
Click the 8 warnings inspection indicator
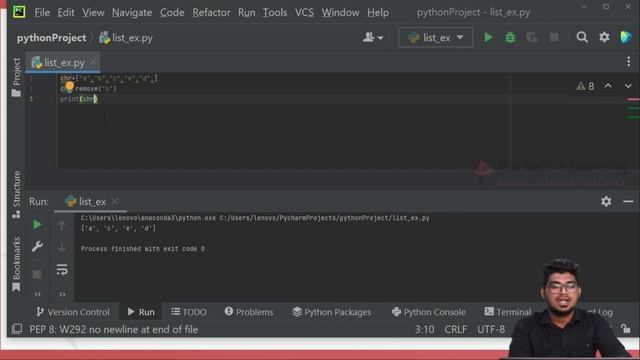click(x=585, y=86)
